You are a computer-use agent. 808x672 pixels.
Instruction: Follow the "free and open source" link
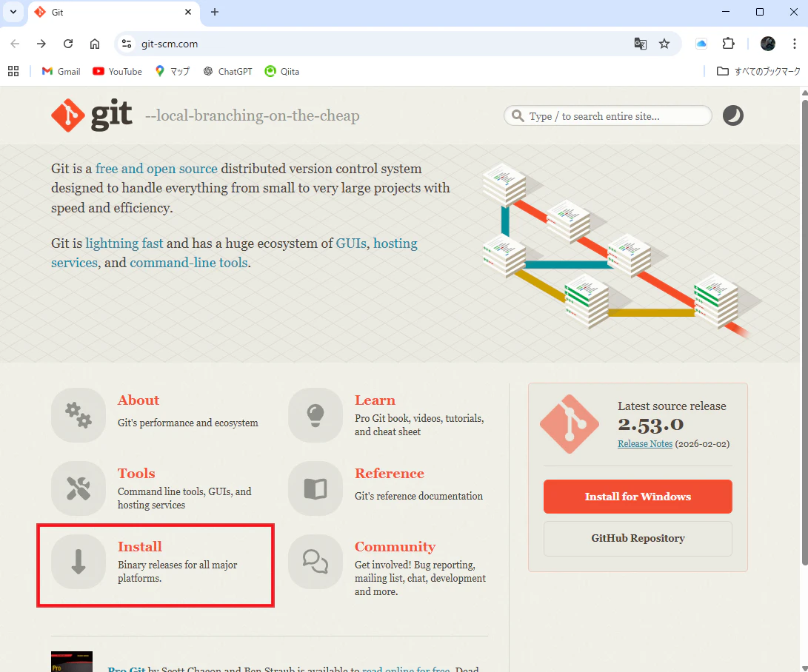tap(156, 169)
